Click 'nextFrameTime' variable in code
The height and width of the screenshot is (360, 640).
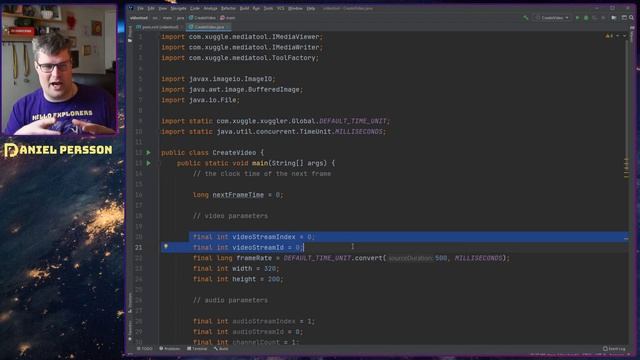click(x=238, y=195)
